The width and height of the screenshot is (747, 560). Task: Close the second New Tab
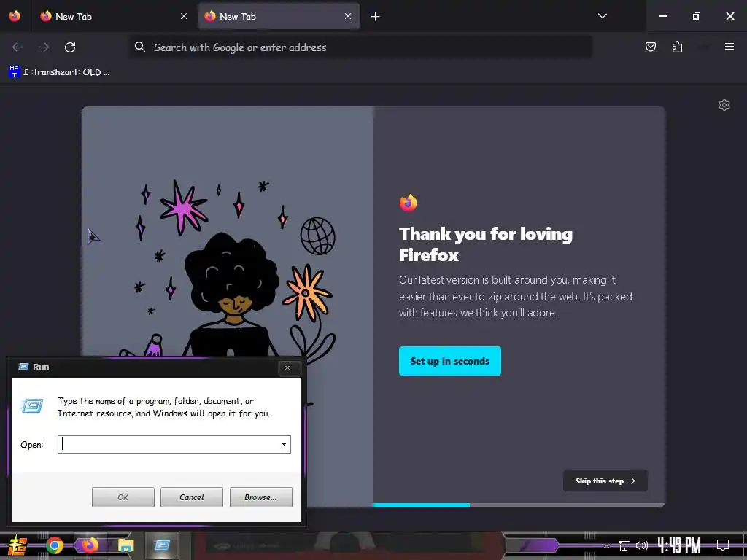tap(348, 16)
